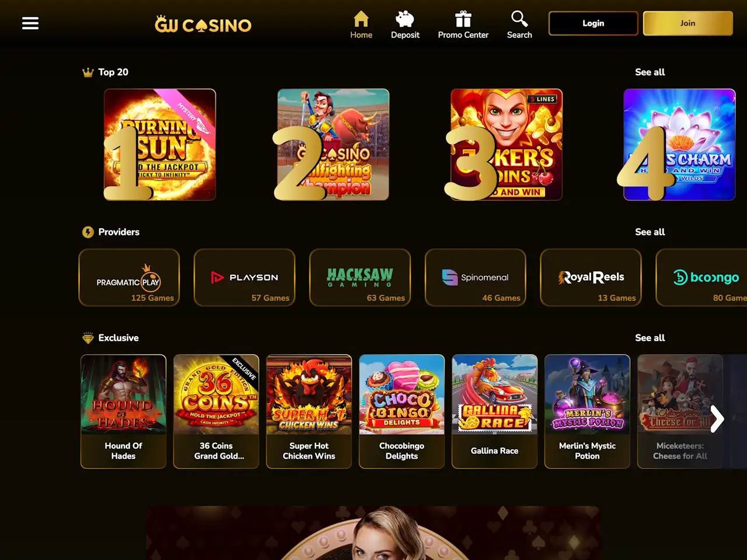Open Hound Of Hades game
This screenshot has width=747, height=560.
pos(123,412)
